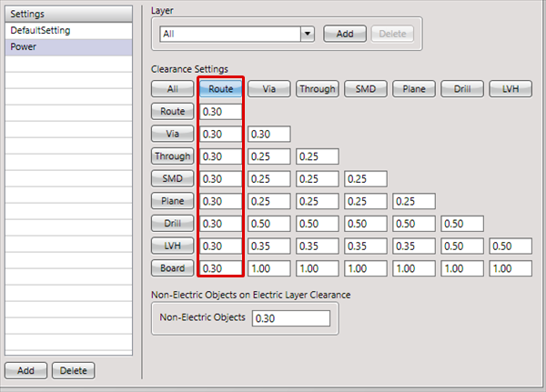
Task: Select the LVH column header button
Action: point(510,89)
